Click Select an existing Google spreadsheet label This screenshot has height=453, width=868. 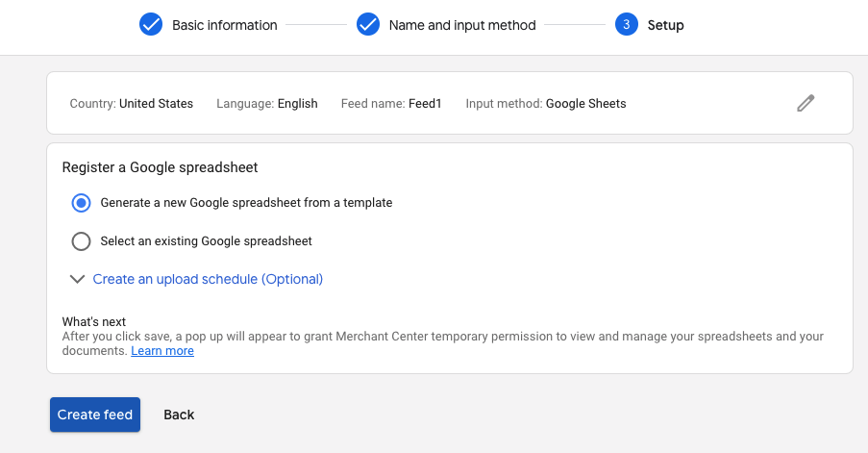[x=206, y=240]
